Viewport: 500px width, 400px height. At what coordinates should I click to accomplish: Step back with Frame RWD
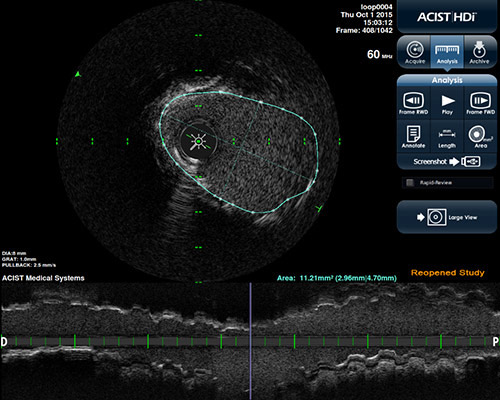(x=414, y=103)
